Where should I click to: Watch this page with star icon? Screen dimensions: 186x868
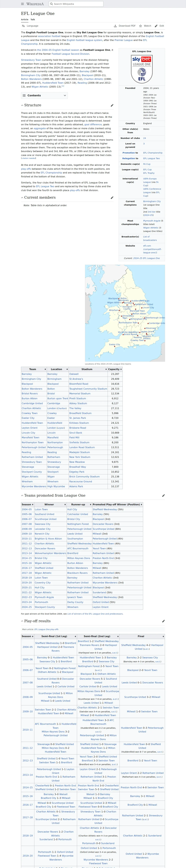click(x=145, y=26)
